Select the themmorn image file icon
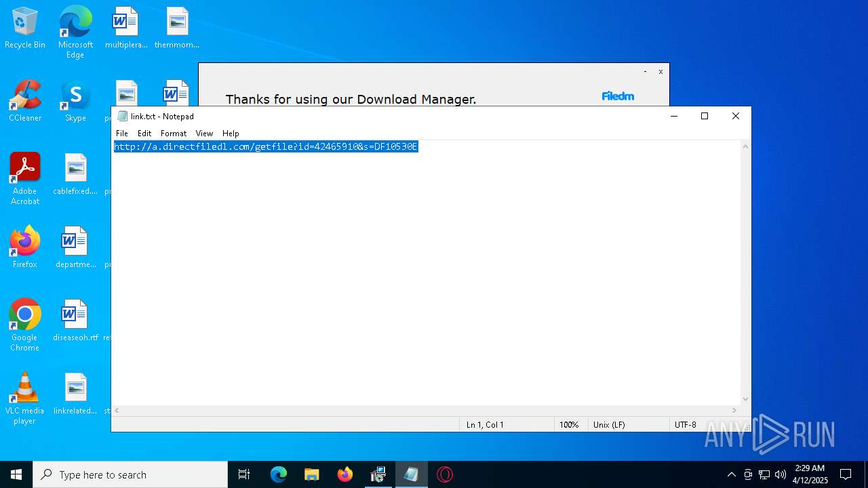868x488 pixels. [x=177, y=28]
